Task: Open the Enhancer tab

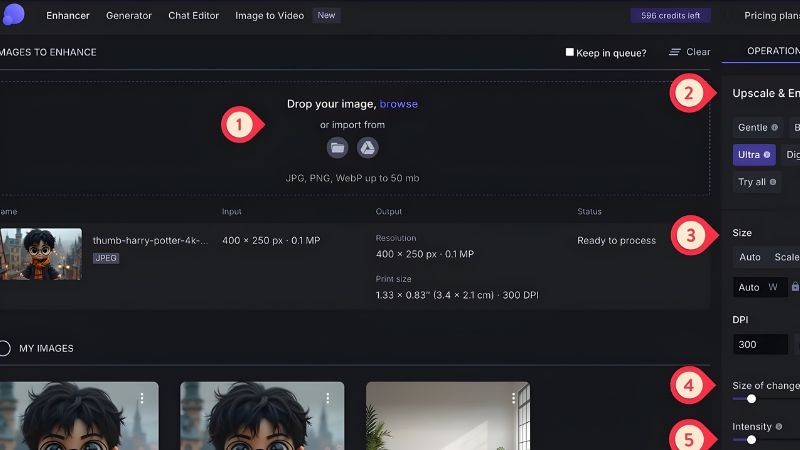Action: pyautogui.click(x=68, y=16)
